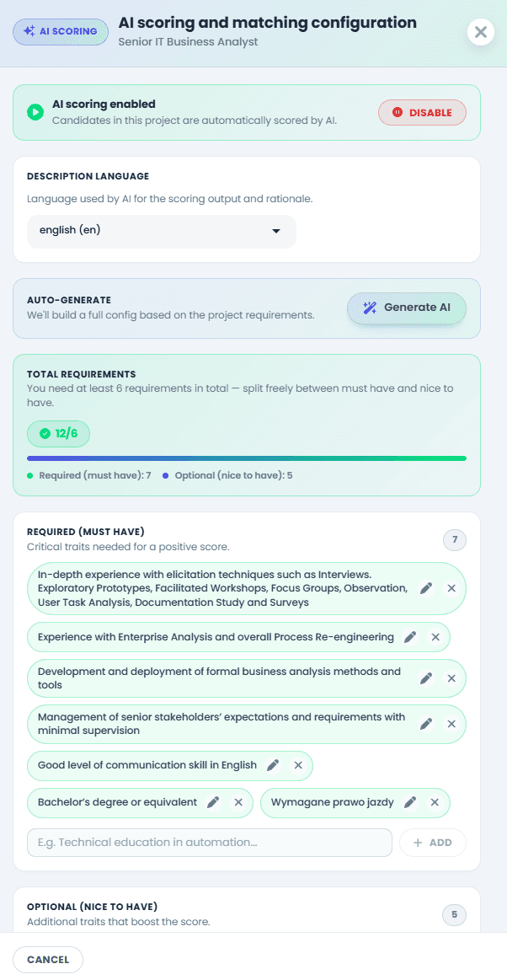Remove formal business analysis methods requirement

coord(452,678)
